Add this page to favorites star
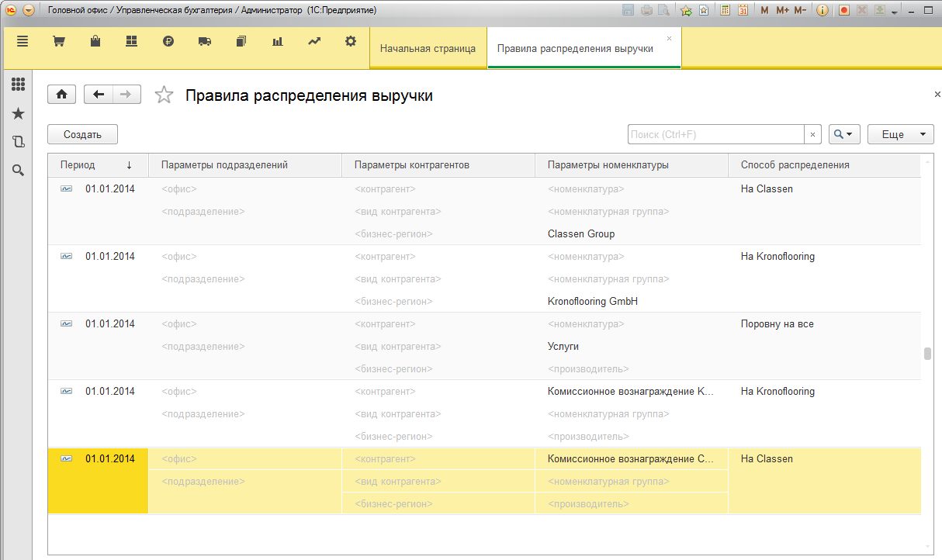The height and width of the screenshot is (560, 942). 164,95
